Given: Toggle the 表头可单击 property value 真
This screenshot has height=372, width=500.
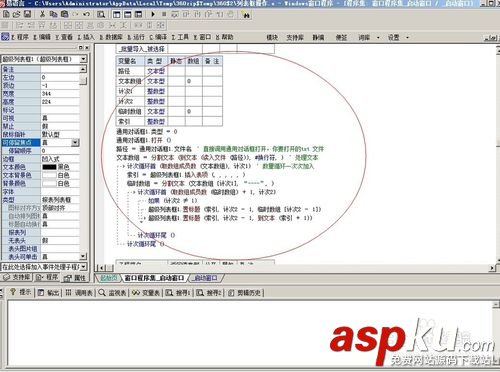Looking at the screenshot, I should (60, 257).
